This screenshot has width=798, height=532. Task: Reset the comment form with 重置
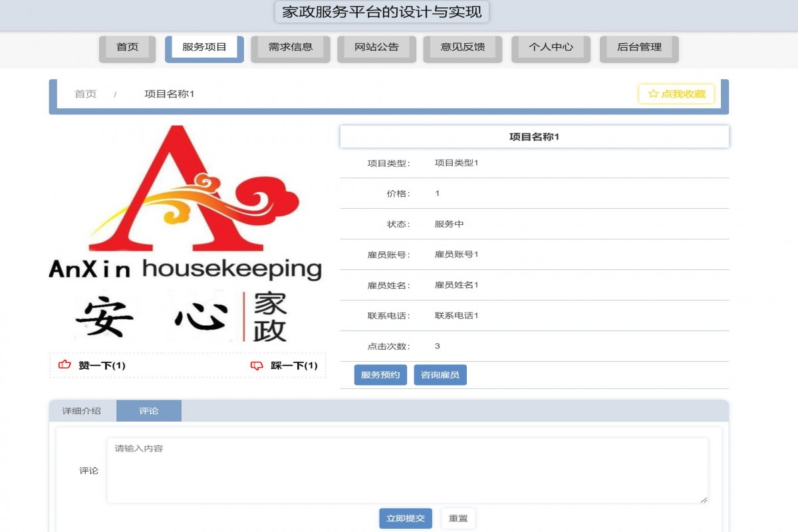tap(458, 519)
